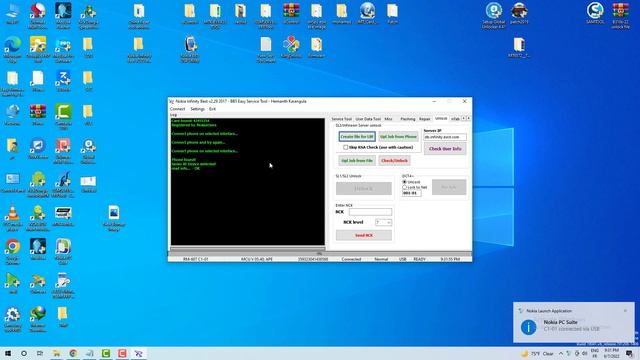Click the Send NCK button
640x360 pixels.
pos(364,236)
